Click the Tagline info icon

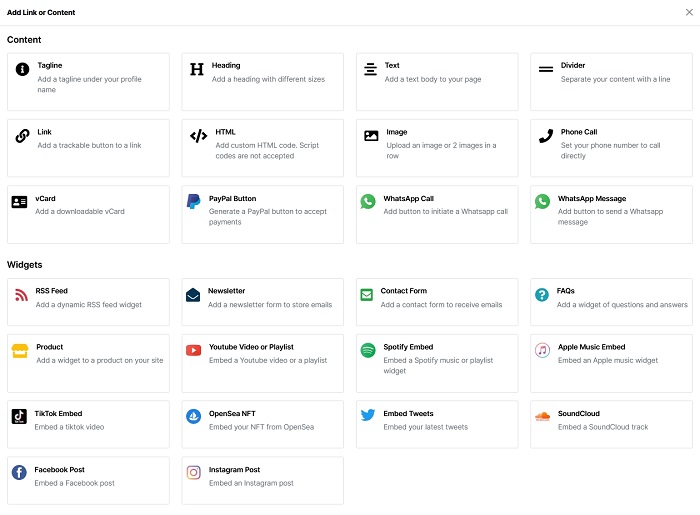coord(22,69)
